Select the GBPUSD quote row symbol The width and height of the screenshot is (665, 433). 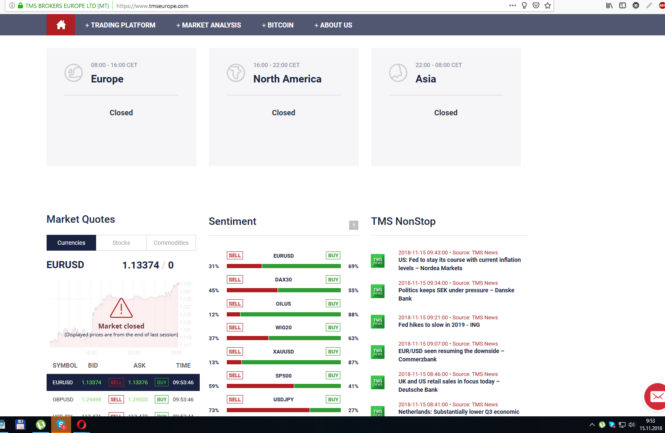pos(63,399)
